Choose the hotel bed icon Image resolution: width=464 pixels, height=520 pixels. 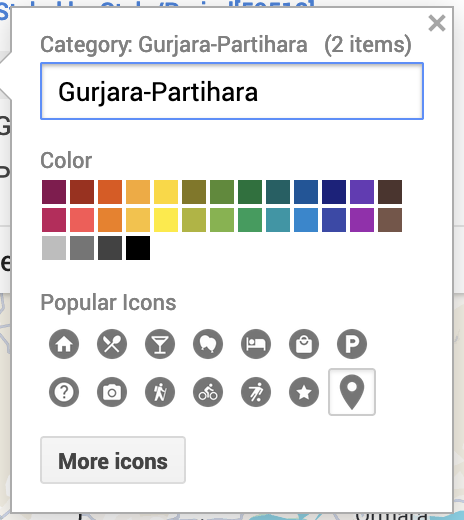point(256,344)
